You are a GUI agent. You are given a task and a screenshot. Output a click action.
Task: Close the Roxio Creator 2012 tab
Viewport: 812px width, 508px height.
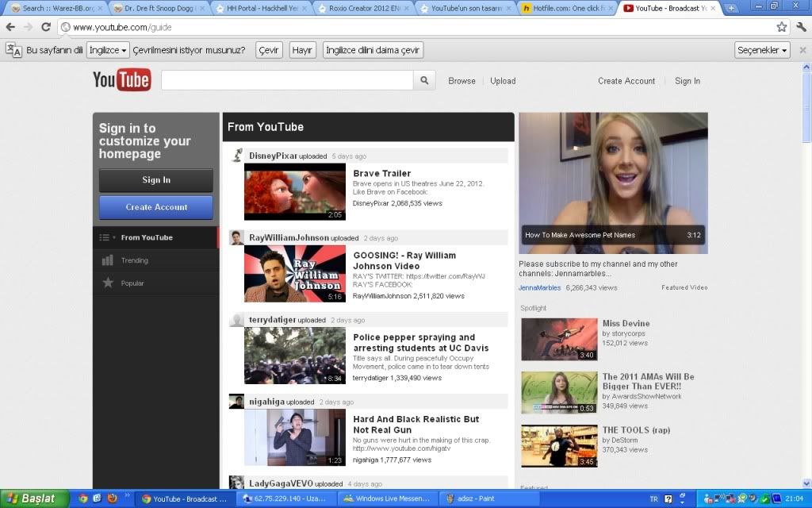click(x=405, y=8)
